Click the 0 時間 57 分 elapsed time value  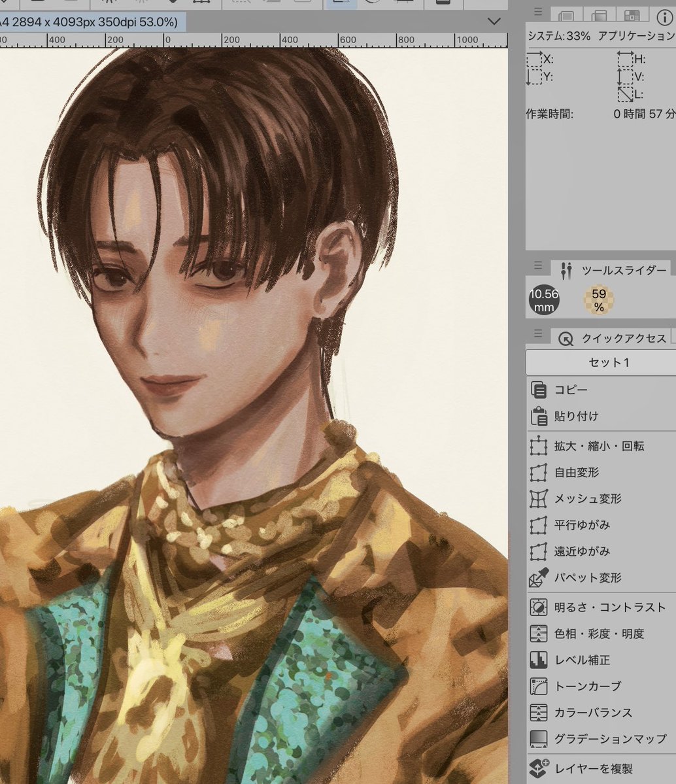pyautogui.click(x=645, y=114)
